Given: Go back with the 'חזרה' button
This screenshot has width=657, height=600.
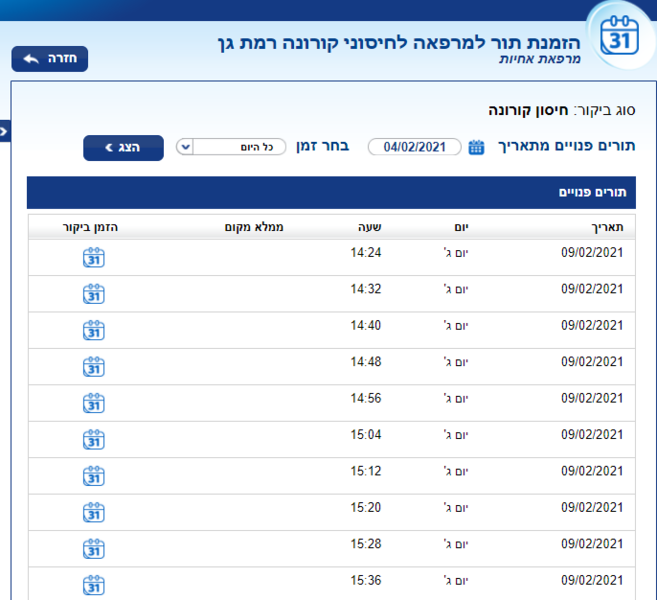Looking at the screenshot, I should [49, 59].
